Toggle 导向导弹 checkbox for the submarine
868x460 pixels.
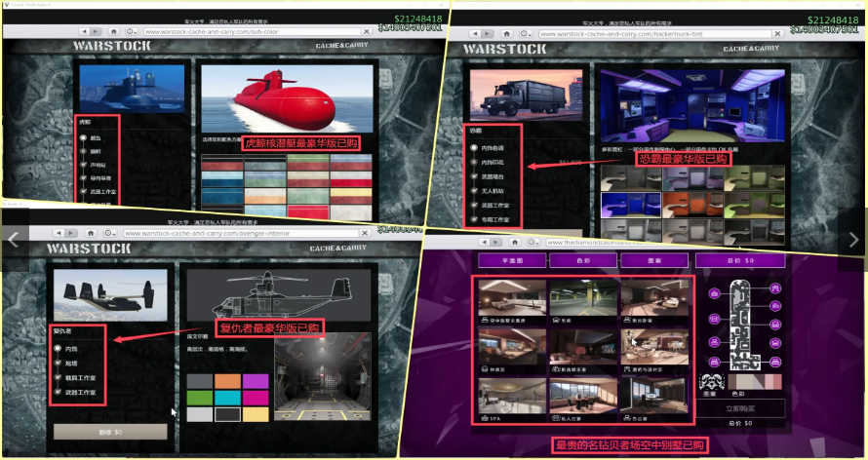point(84,178)
